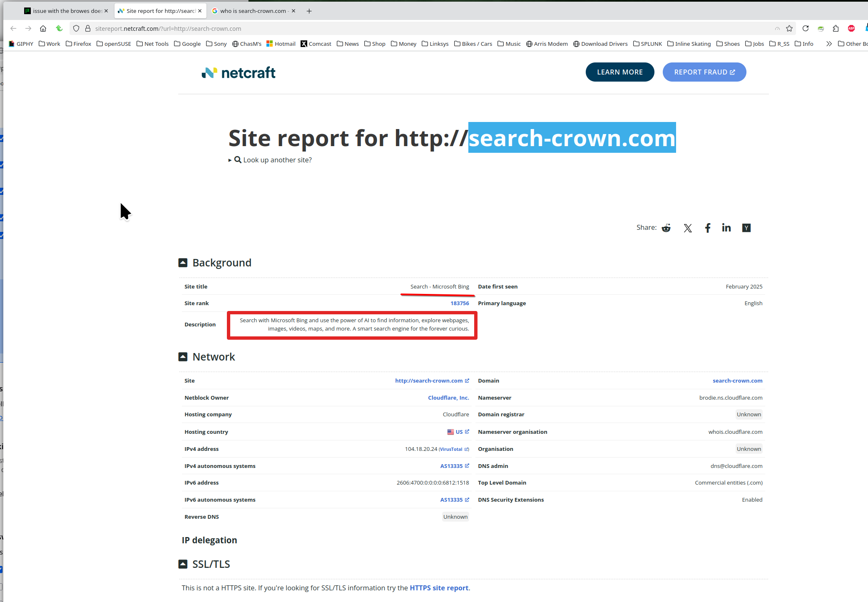The image size is (868, 602).
Task: Click the LEARN MORE button
Action: click(x=619, y=72)
